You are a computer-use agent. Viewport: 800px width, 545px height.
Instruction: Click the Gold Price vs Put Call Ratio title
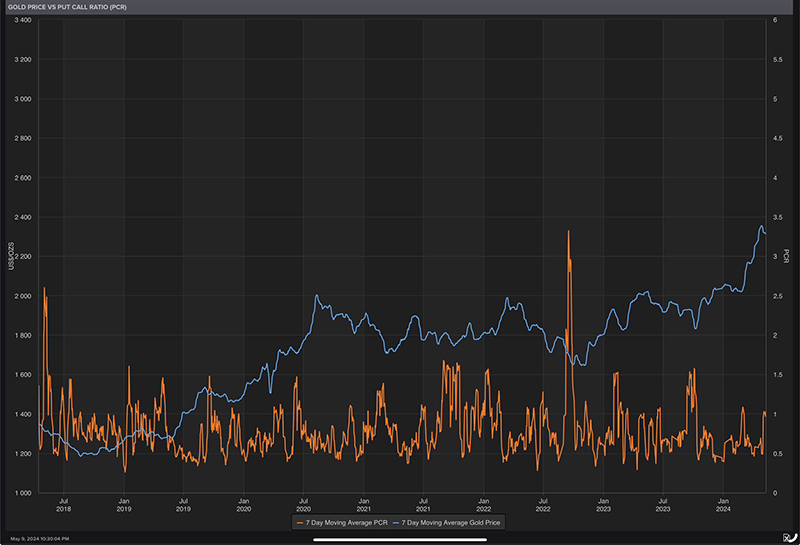click(x=70, y=7)
